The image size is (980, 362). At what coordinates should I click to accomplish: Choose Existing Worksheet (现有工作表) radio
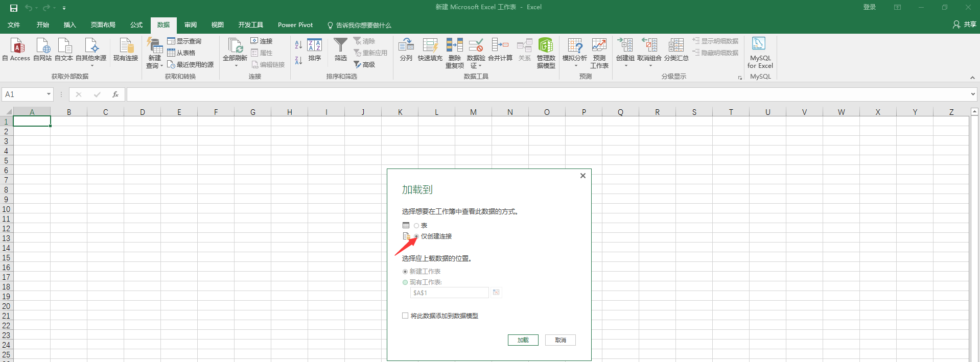pyautogui.click(x=405, y=282)
